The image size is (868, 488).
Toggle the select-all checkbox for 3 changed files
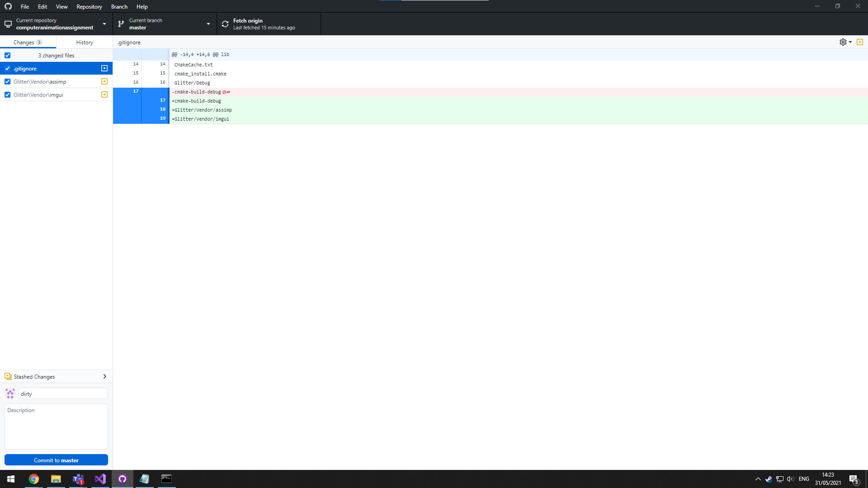[x=7, y=55]
